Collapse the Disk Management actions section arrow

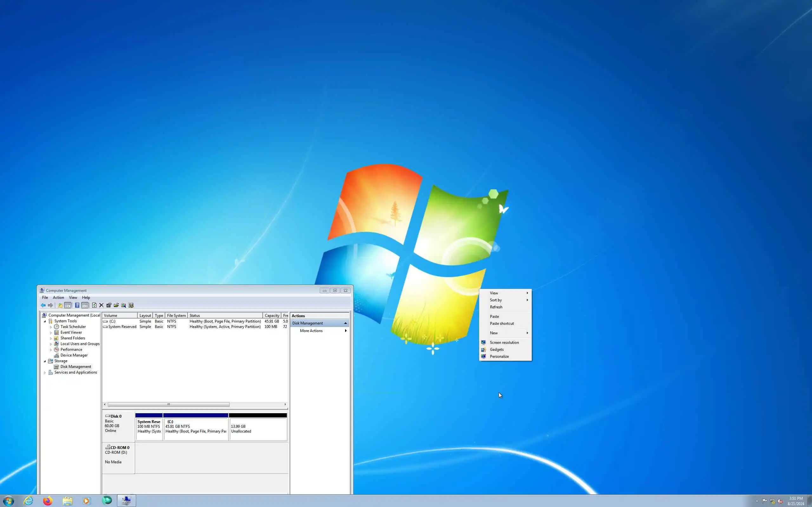pyautogui.click(x=345, y=323)
